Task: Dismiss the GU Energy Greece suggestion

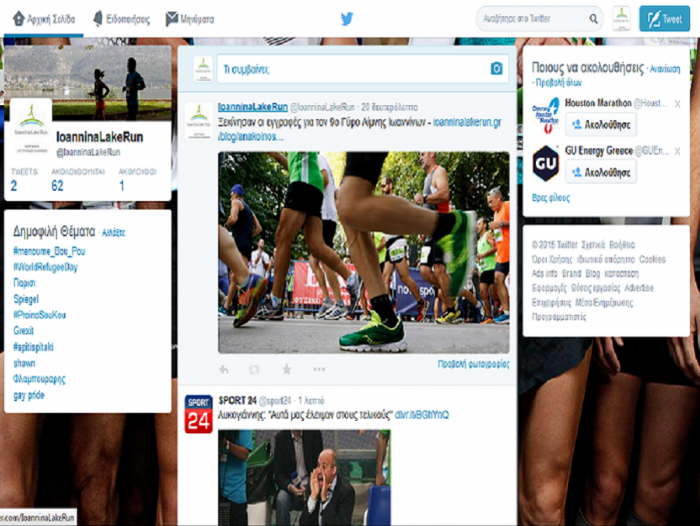Action: 677,150
